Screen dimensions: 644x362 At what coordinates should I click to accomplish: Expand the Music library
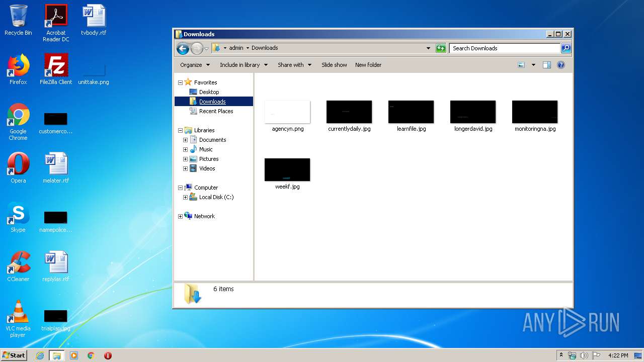coord(185,149)
